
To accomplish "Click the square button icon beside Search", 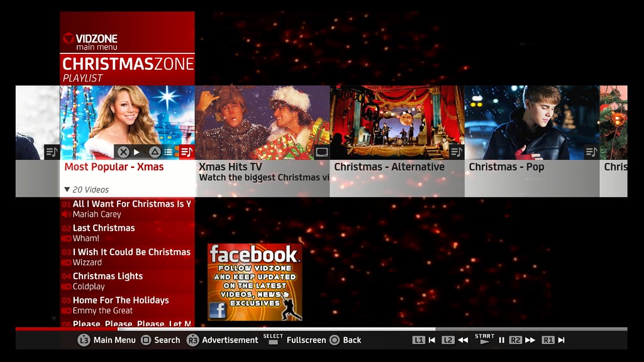I will (146, 340).
